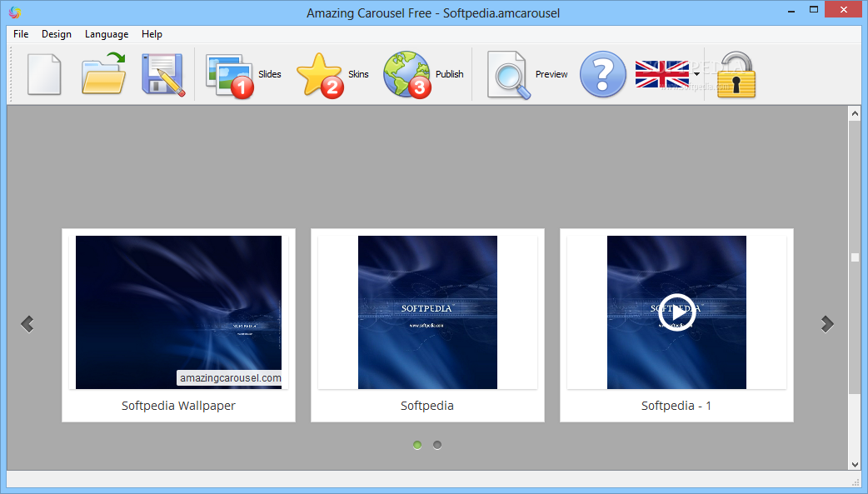Click the Publish label in toolbar

click(450, 74)
